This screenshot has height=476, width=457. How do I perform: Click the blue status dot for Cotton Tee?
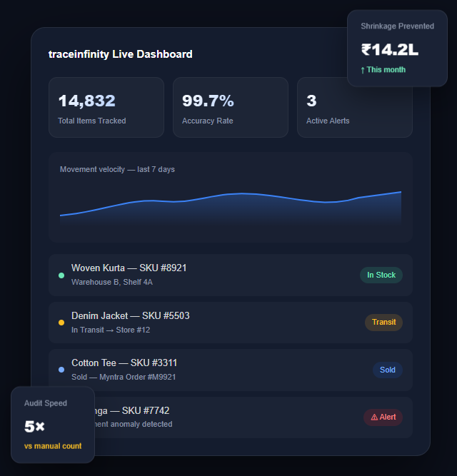pos(61,370)
